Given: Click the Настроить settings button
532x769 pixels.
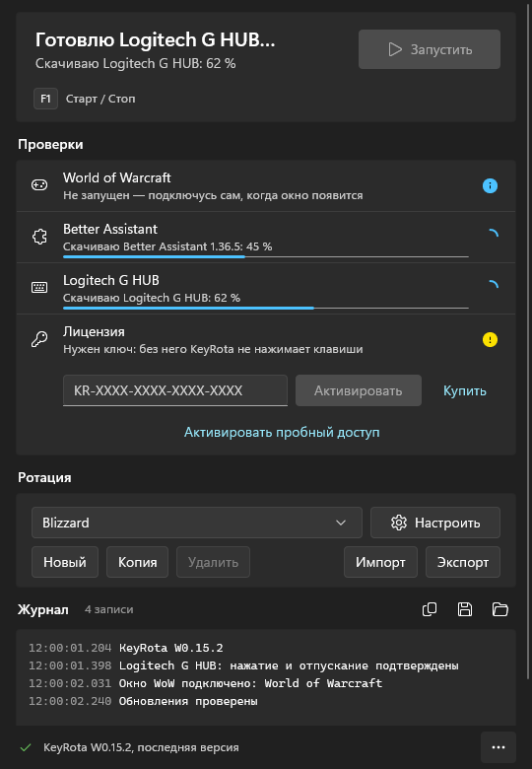Looking at the screenshot, I should pyautogui.click(x=435, y=523).
